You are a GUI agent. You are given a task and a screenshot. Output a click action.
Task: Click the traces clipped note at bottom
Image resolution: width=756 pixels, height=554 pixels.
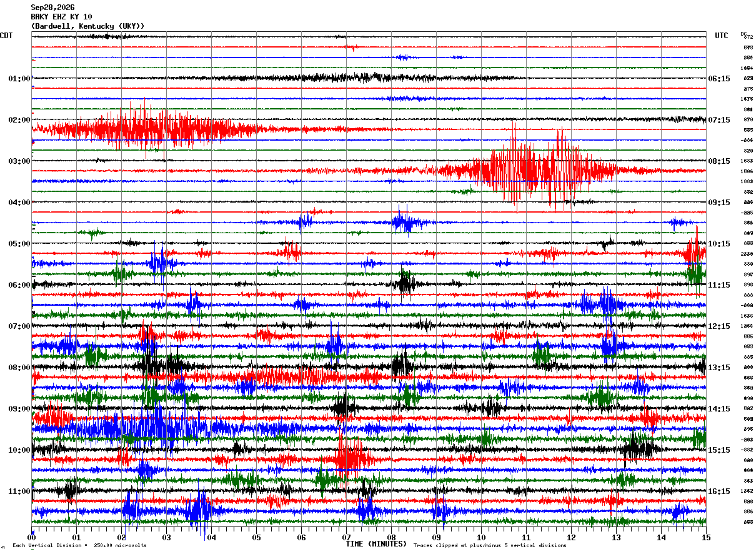(490, 545)
